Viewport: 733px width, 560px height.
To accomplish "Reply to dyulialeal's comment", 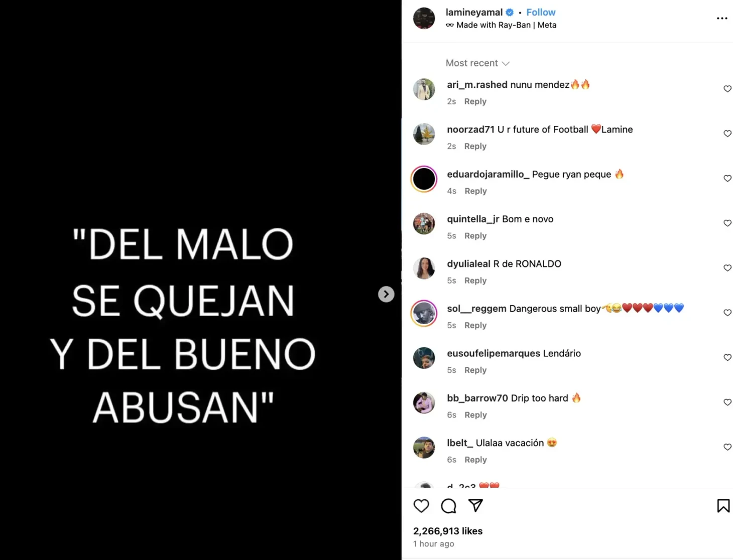I will (475, 281).
